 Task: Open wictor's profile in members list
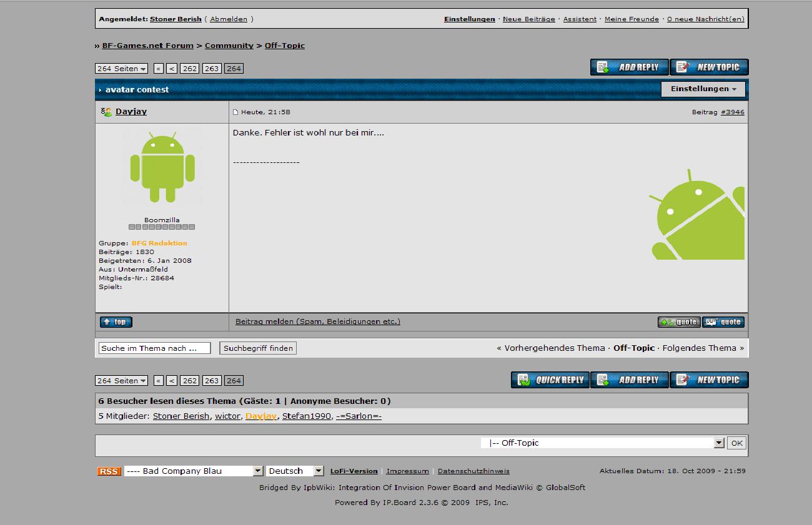pyautogui.click(x=228, y=416)
